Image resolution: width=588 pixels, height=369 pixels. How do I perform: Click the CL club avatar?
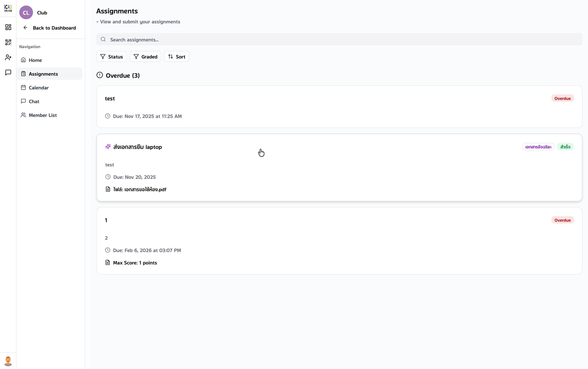[x=26, y=12]
